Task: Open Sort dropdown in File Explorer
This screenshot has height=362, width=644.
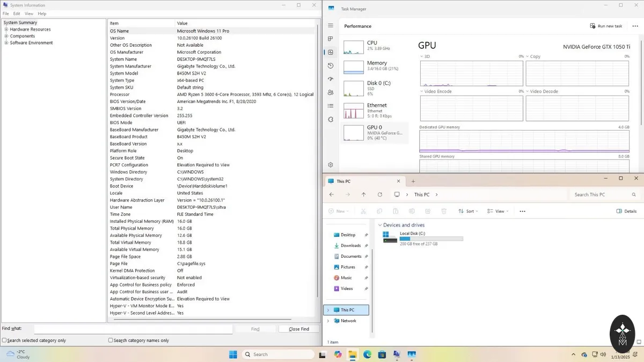Action: (x=468, y=211)
